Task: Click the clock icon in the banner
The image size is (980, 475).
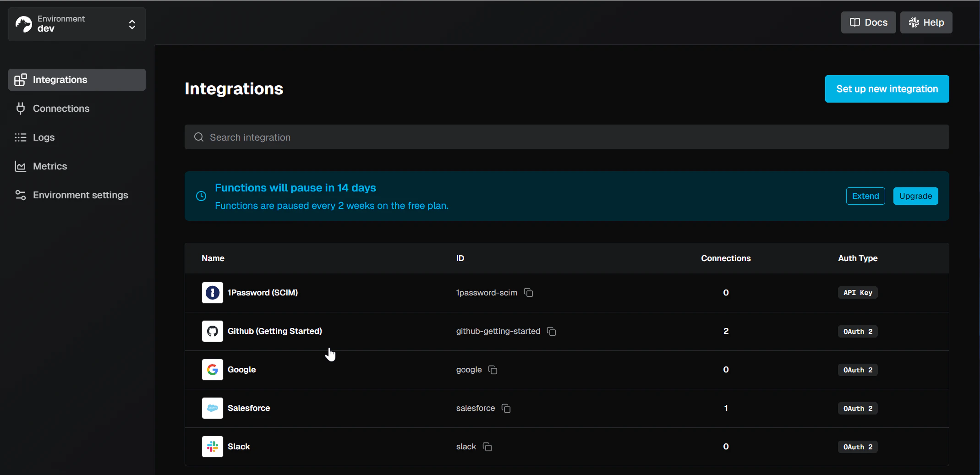Action: (201, 196)
